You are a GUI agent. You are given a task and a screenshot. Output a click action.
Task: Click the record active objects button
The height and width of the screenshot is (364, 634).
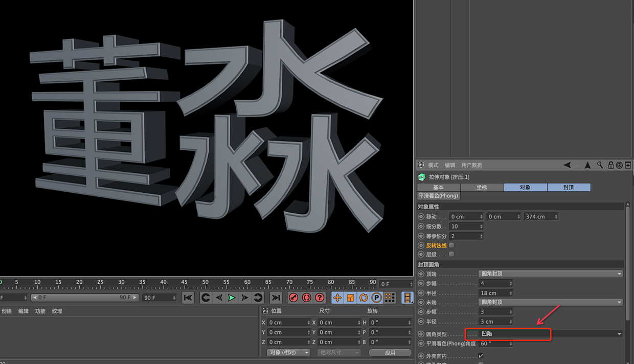293,298
